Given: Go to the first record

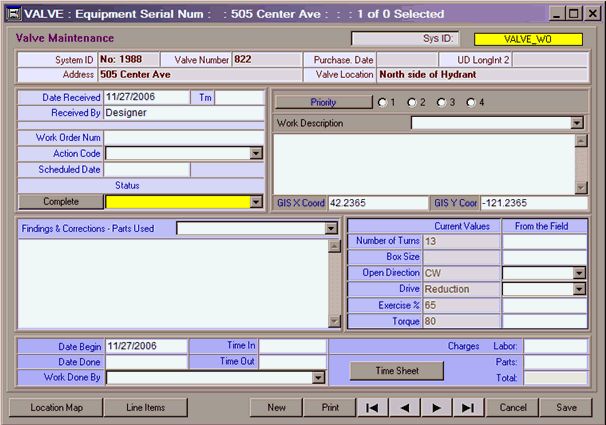Looking at the screenshot, I should 371,408.
